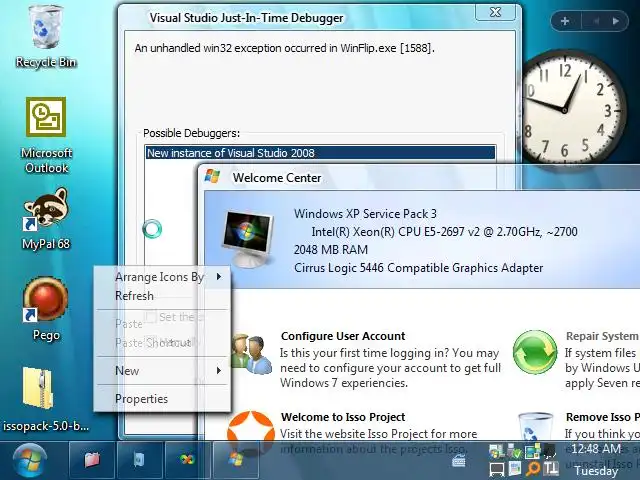640x480 pixels.
Task: Choose Paste in the context menu
Action: (129, 324)
